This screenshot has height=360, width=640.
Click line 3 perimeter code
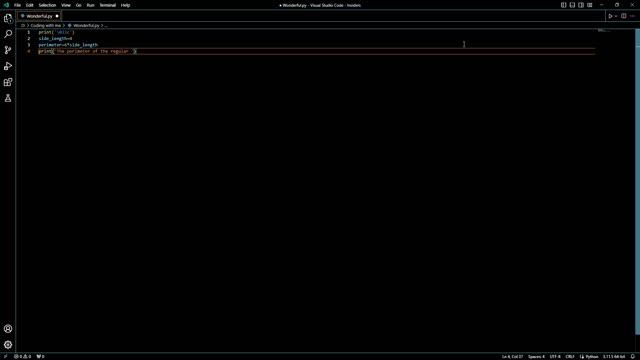pos(68,45)
